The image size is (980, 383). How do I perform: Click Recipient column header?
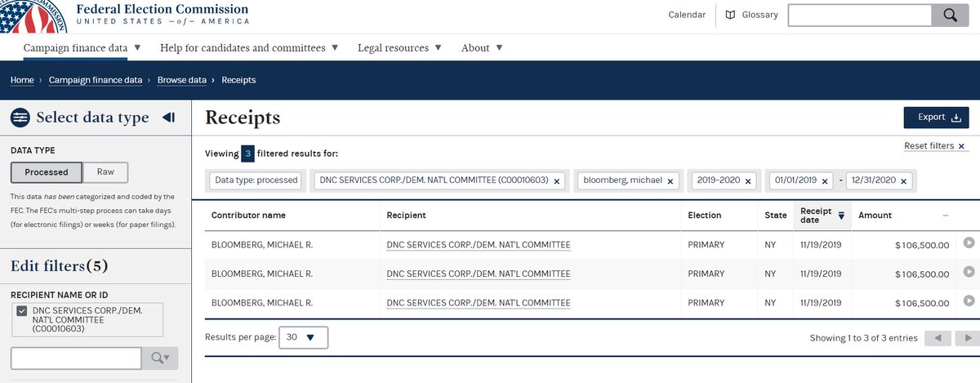click(407, 216)
